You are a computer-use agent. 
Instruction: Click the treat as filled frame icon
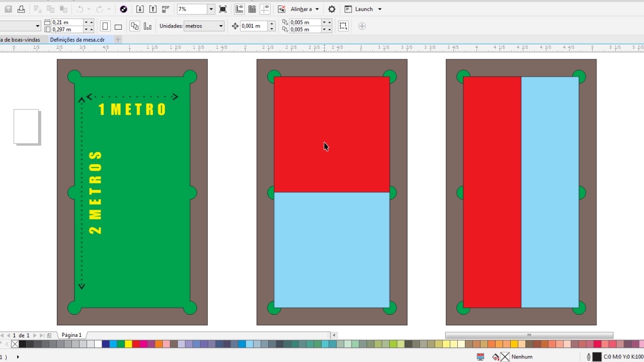point(343,26)
